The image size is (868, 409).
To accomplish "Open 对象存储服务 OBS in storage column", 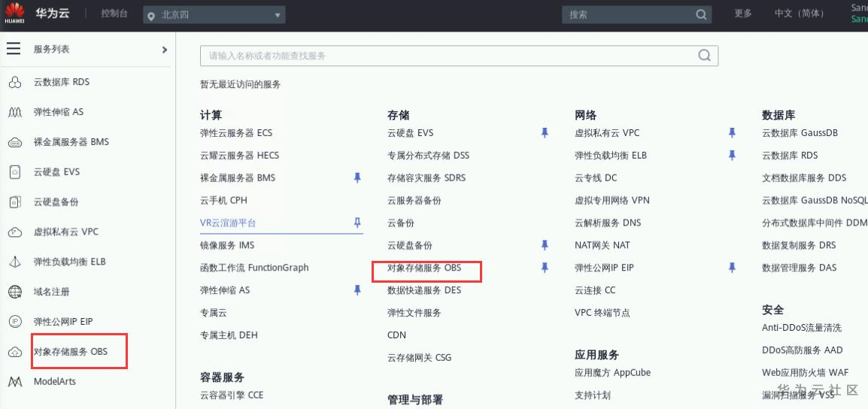I will (x=424, y=268).
